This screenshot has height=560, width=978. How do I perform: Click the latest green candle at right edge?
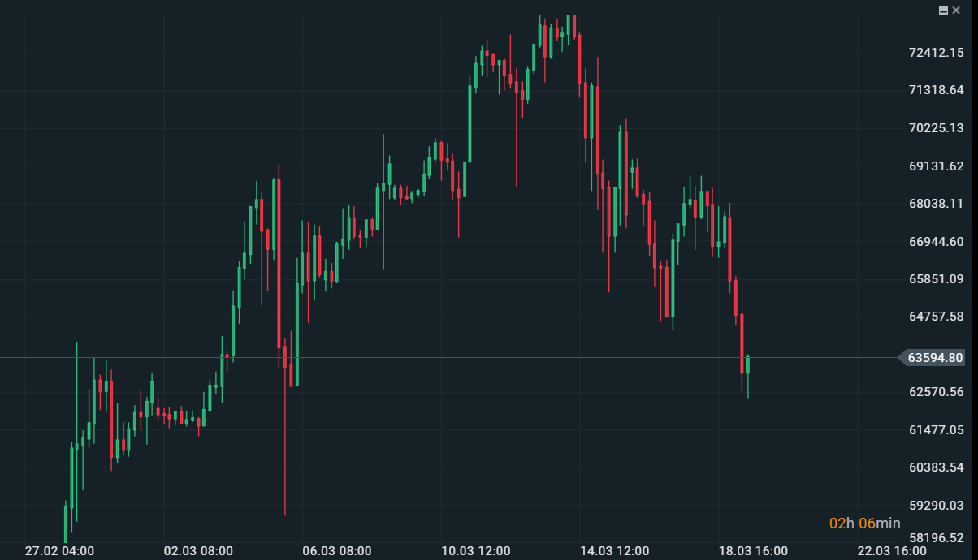747,365
